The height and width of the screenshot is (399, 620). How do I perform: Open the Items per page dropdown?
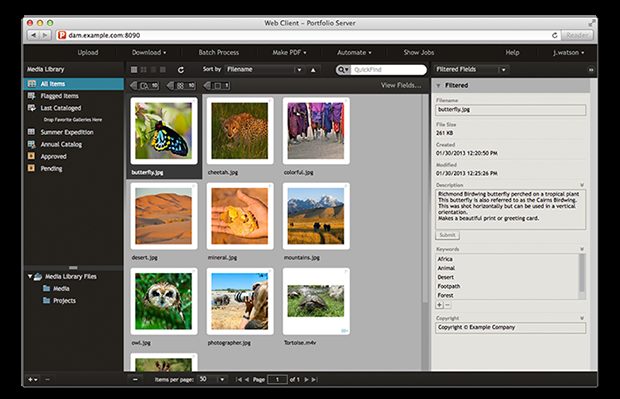tap(212, 380)
